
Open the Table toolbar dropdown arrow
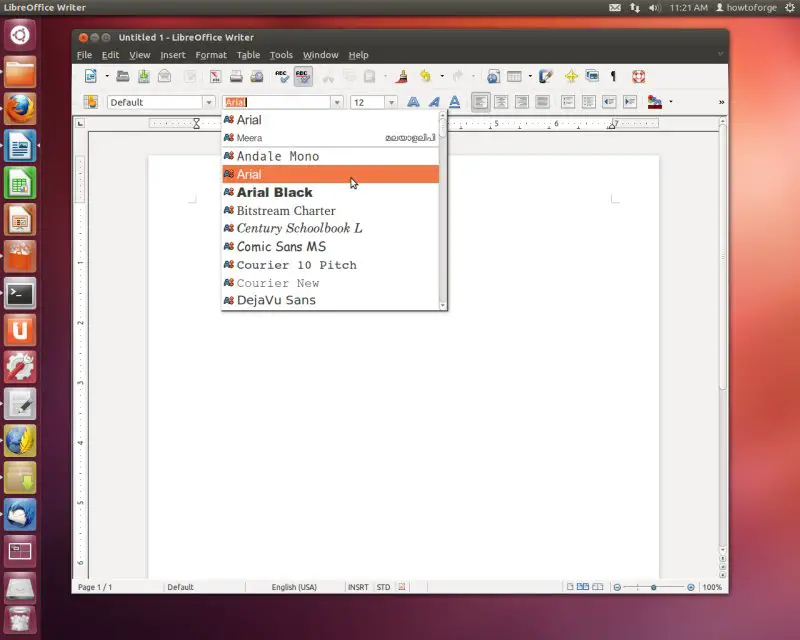pyautogui.click(x=530, y=77)
